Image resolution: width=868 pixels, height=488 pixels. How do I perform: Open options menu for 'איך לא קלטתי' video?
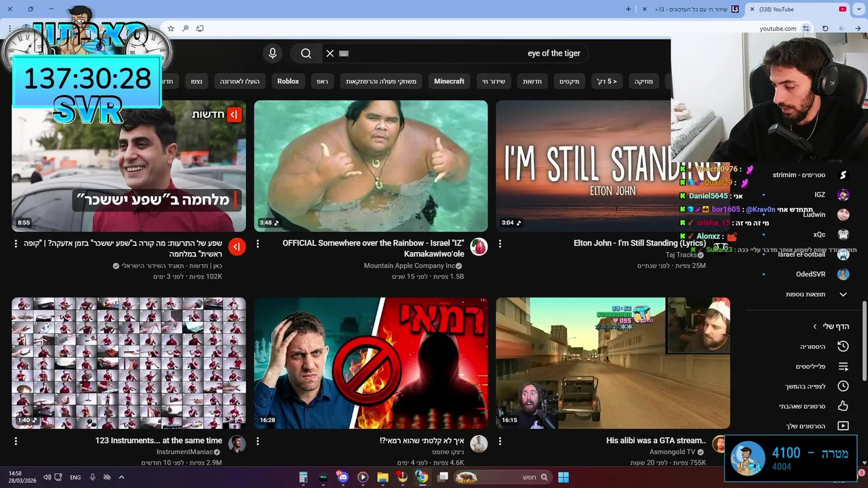pyautogui.click(x=258, y=441)
